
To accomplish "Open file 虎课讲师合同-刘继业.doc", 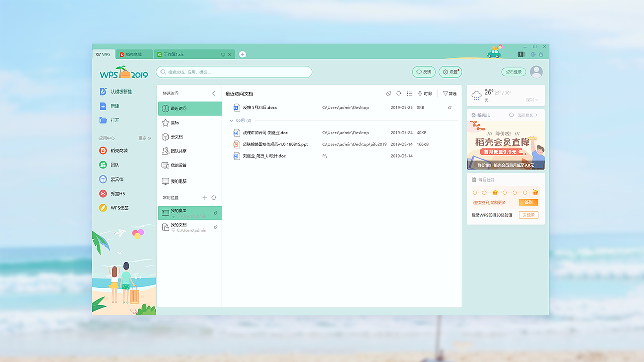I will click(x=265, y=133).
